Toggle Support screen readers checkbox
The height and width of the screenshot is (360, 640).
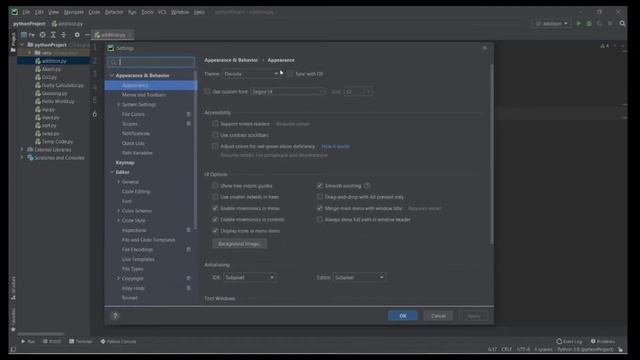pos(215,123)
